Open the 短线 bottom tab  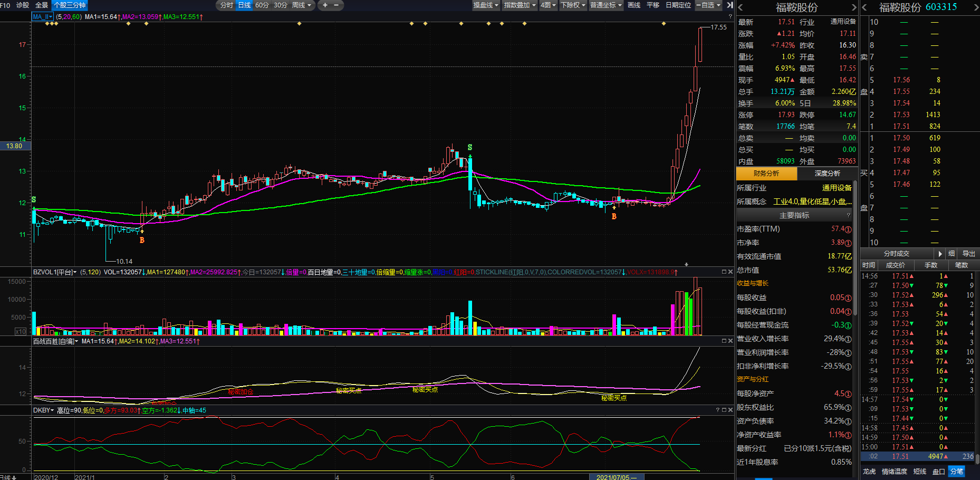point(920,472)
